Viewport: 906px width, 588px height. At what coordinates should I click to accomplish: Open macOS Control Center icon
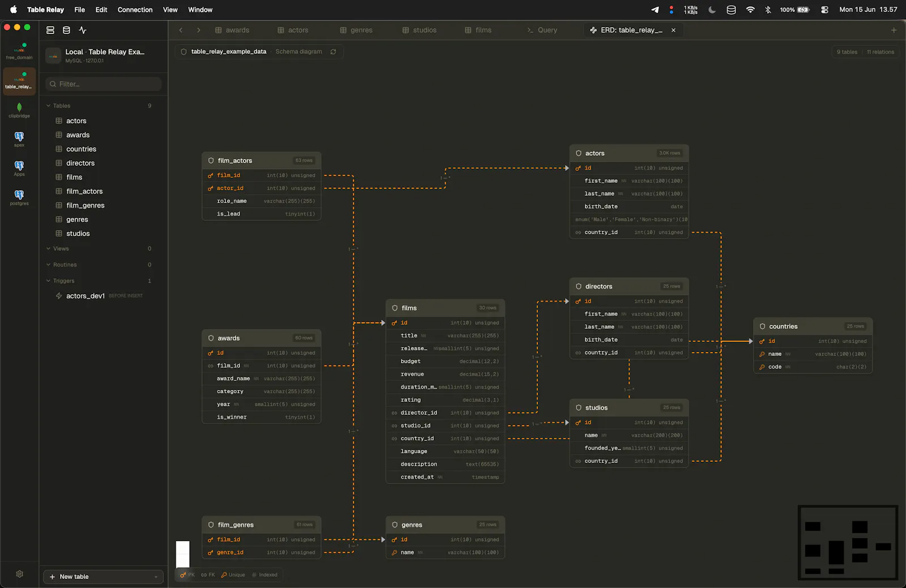[824, 10]
